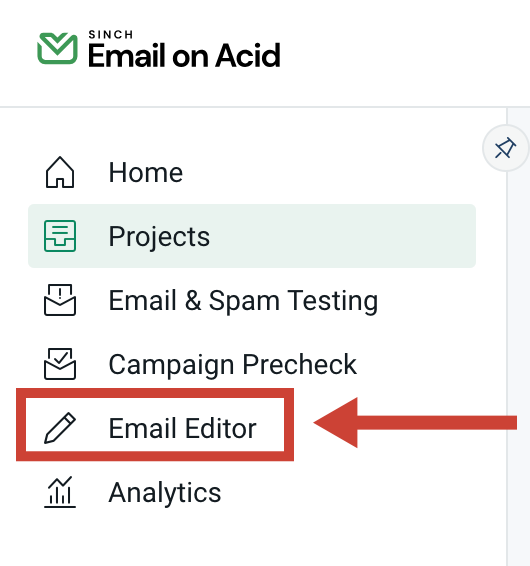Open the Email & Spam Testing label
The image size is (530, 566).
[x=243, y=301]
